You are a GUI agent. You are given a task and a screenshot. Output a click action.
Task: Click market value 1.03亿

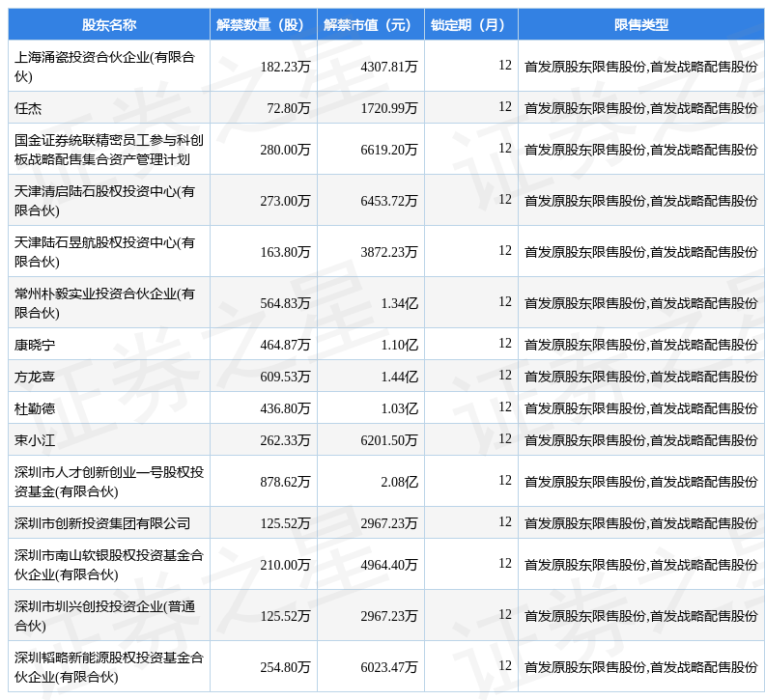400,408
